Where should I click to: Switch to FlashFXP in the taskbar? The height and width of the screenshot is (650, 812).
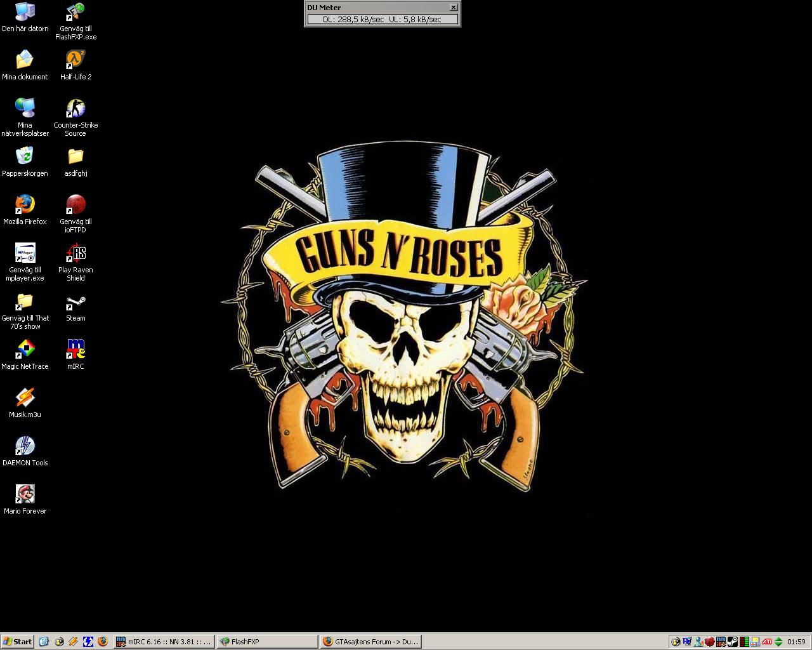coord(267,642)
